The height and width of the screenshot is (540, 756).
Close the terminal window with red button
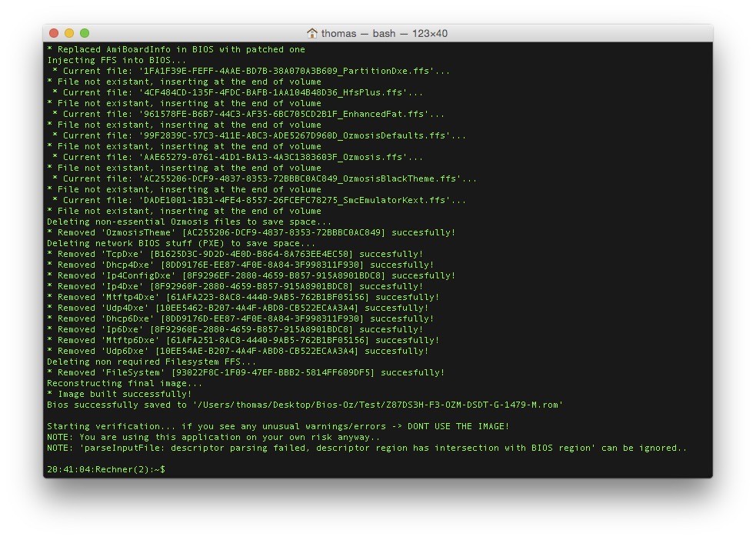pyautogui.click(x=54, y=33)
